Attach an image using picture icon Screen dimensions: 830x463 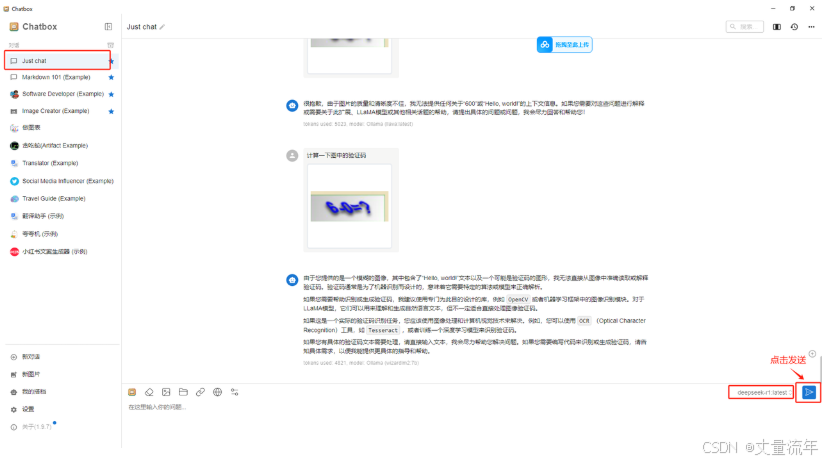(x=166, y=392)
